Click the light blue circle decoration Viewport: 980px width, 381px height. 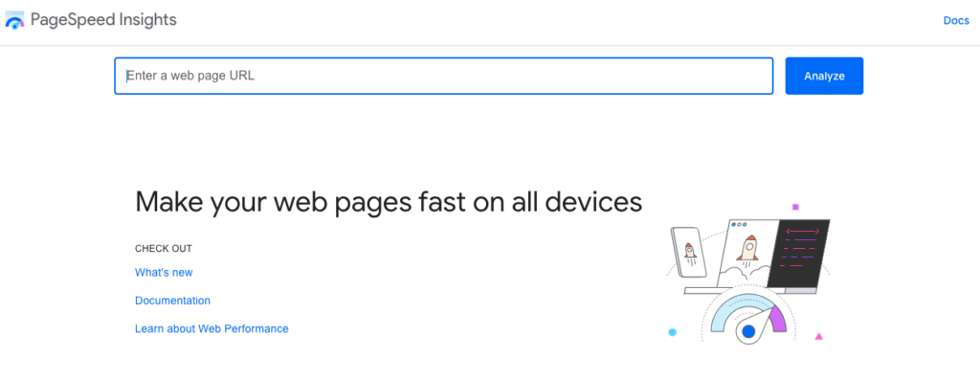pyautogui.click(x=673, y=332)
